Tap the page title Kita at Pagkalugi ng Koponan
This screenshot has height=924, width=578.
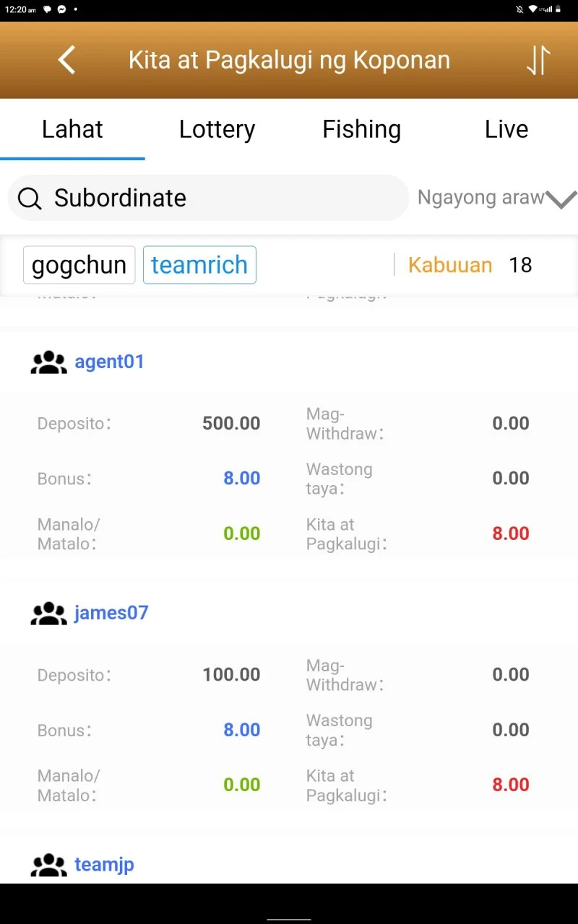click(x=289, y=60)
